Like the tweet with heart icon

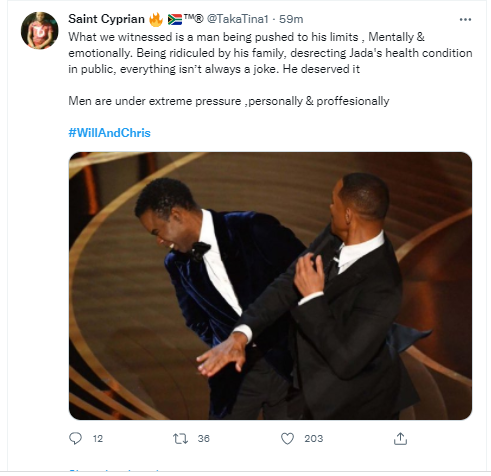click(x=287, y=439)
